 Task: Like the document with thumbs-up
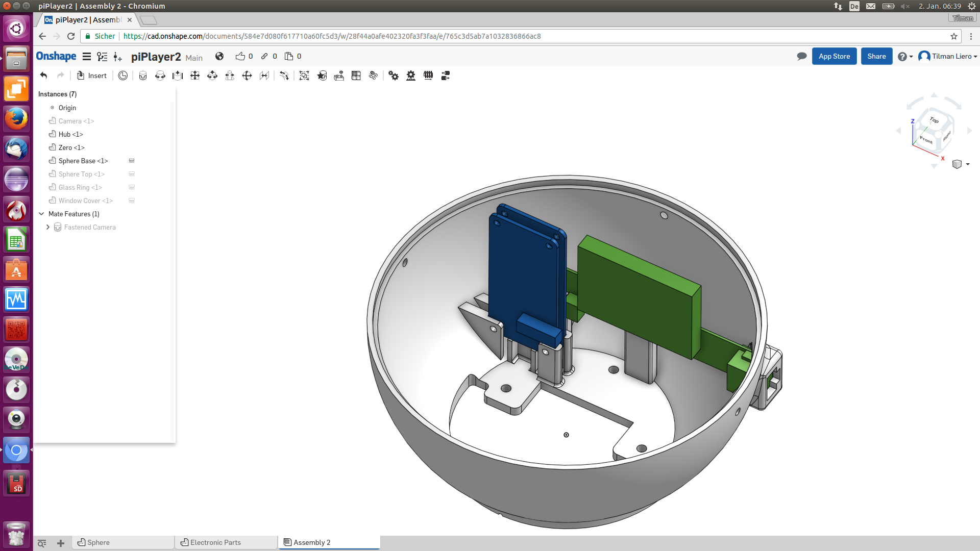coord(240,56)
